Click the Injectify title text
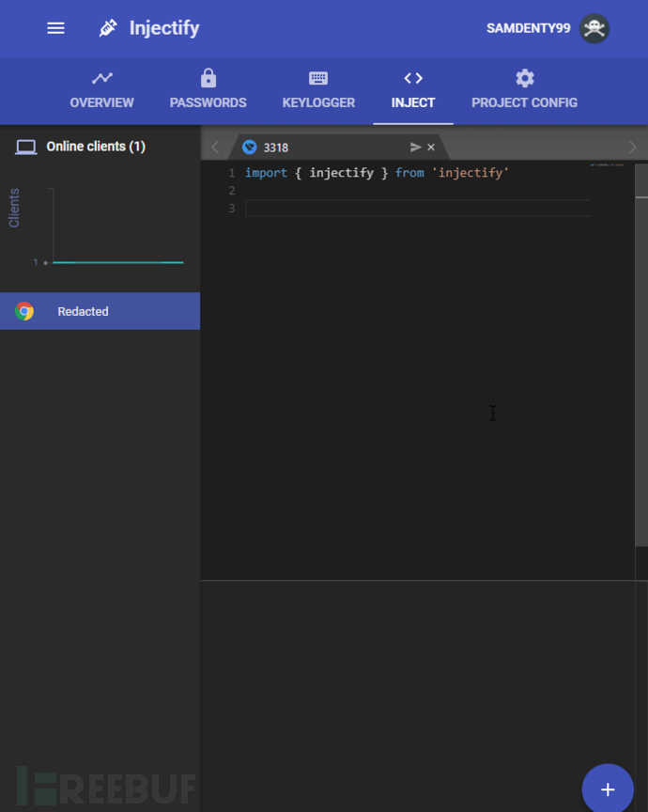Image resolution: width=648 pixels, height=812 pixels. point(164,28)
